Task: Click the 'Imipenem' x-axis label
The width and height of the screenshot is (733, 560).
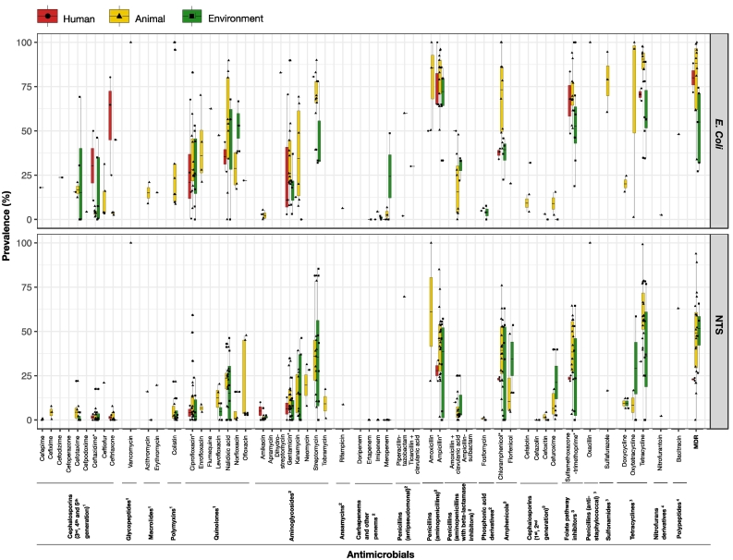Action: tap(378, 448)
